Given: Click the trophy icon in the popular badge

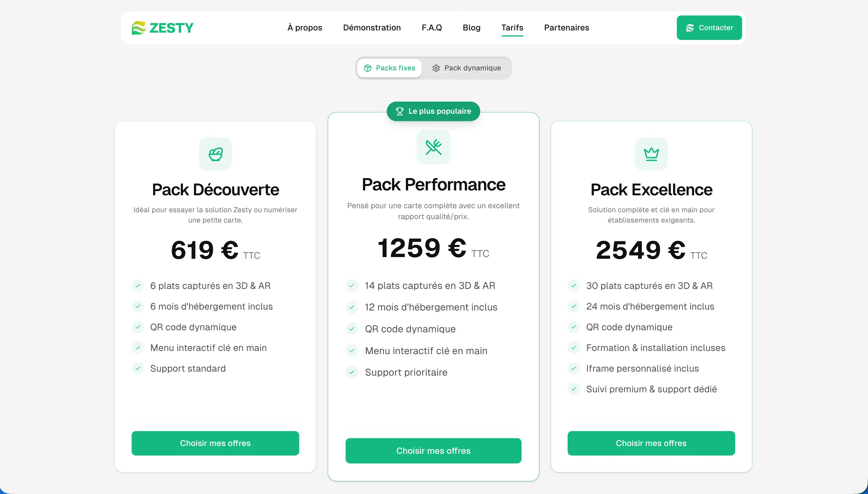Looking at the screenshot, I should click(x=400, y=111).
